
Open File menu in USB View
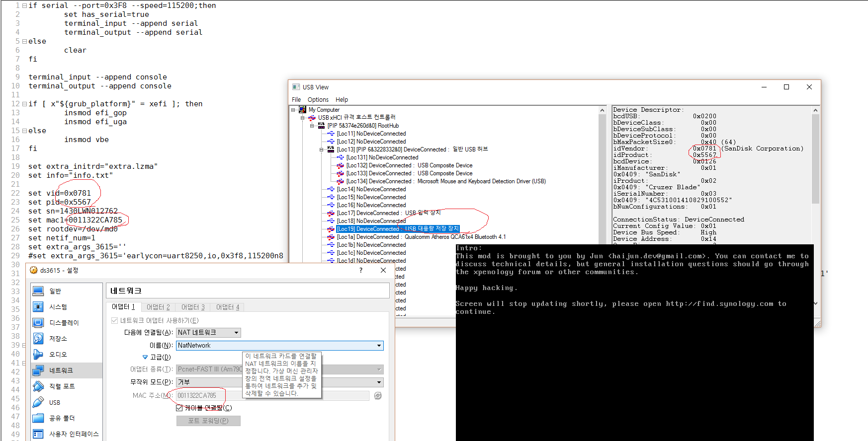click(296, 100)
